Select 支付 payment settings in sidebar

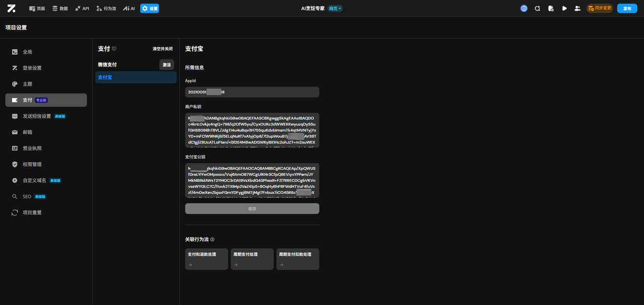[x=46, y=100]
